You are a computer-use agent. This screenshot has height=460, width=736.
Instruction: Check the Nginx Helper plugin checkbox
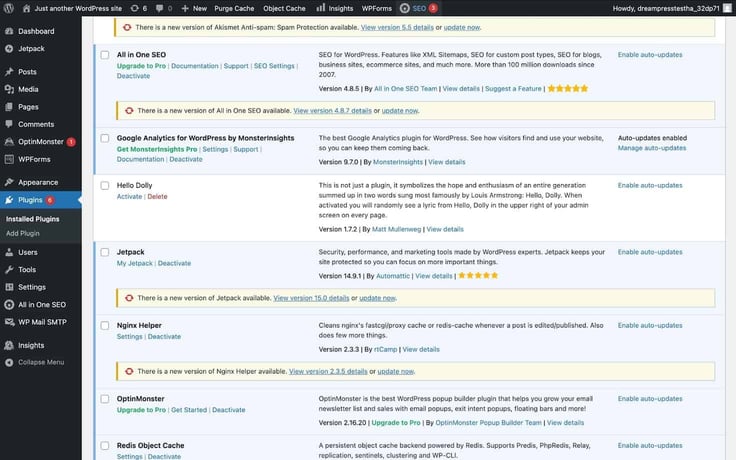105,325
